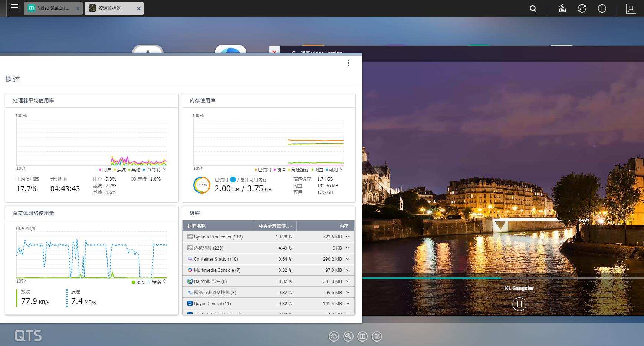Open the CPU usage sort dropdown in process list
The width and height of the screenshot is (644, 346).
click(x=292, y=226)
